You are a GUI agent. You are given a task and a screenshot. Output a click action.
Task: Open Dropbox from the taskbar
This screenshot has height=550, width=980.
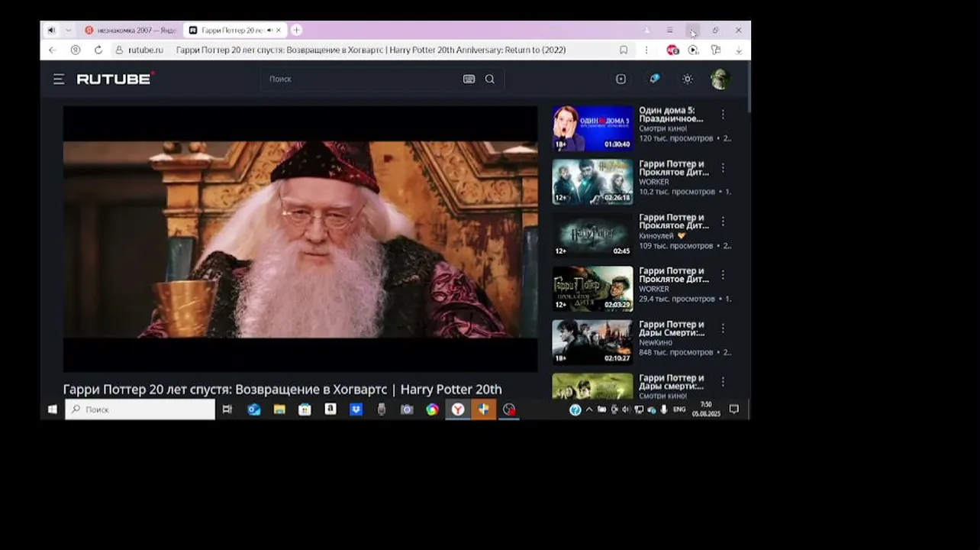(x=356, y=409)
